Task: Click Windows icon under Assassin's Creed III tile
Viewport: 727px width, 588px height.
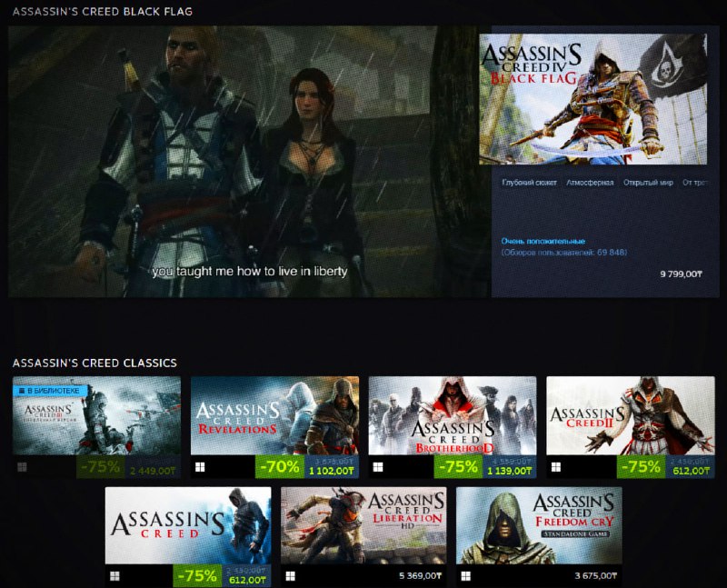Action: coord(22,467)
